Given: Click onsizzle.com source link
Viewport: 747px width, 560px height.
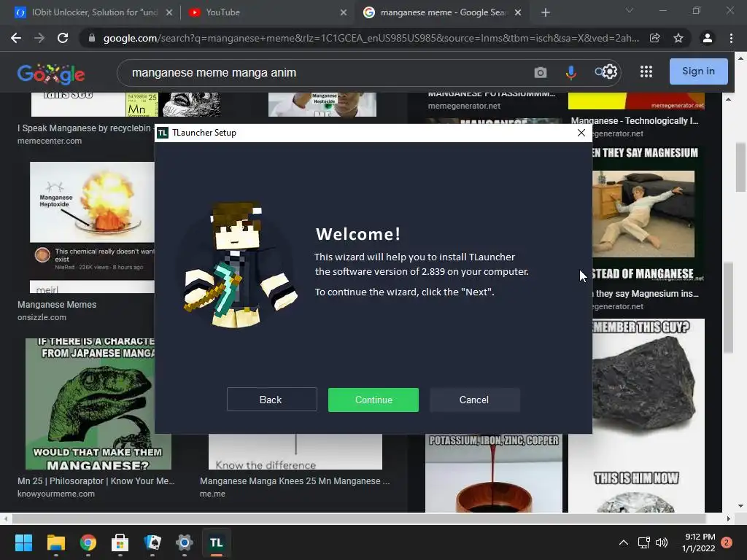Looking at the screenshot, I should tap(42, 317).
